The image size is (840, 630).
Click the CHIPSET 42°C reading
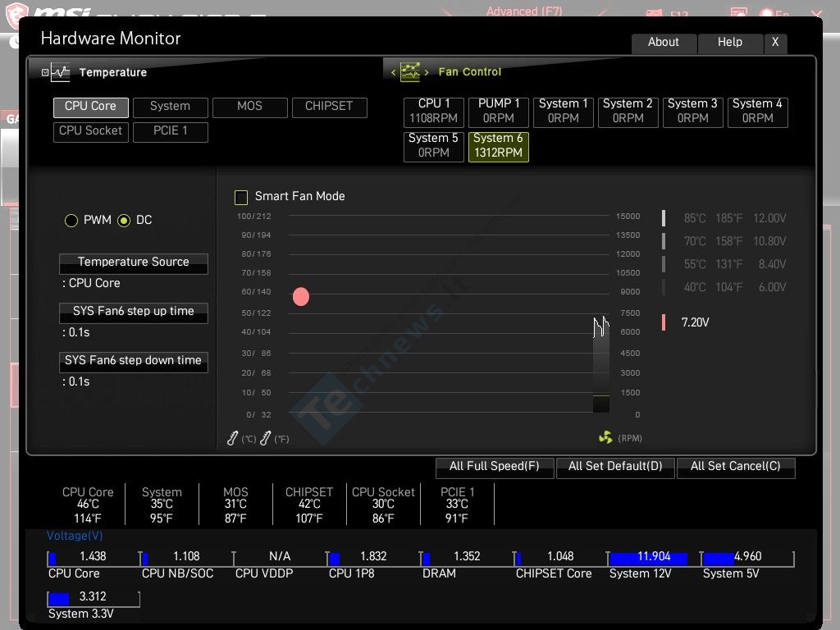309,504
